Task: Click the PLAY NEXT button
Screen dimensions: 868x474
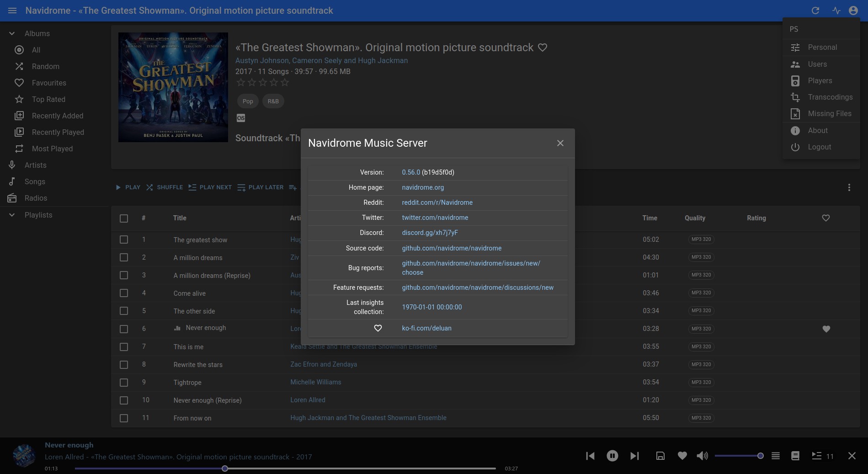Action: click(210, 187)
